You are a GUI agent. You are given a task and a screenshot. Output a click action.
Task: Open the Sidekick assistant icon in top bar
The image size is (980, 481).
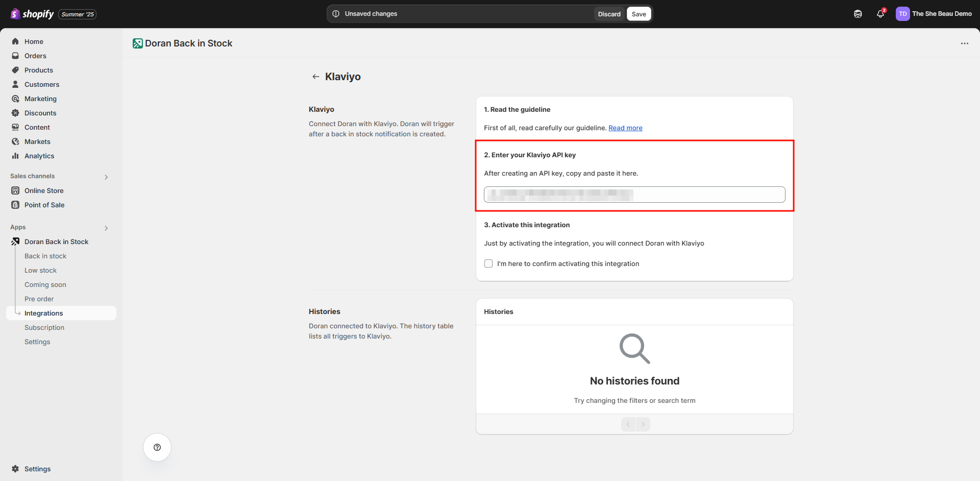point(858,14)
